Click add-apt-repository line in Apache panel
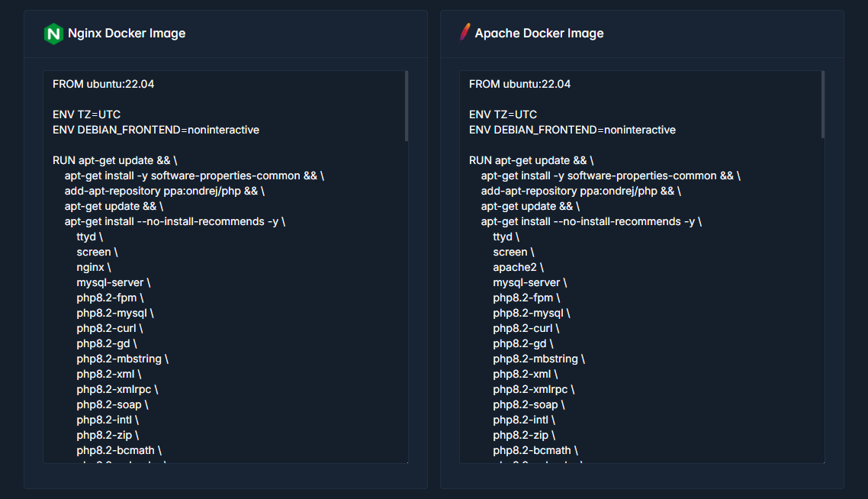Viewport: 868px width, 499px height. 580,191
